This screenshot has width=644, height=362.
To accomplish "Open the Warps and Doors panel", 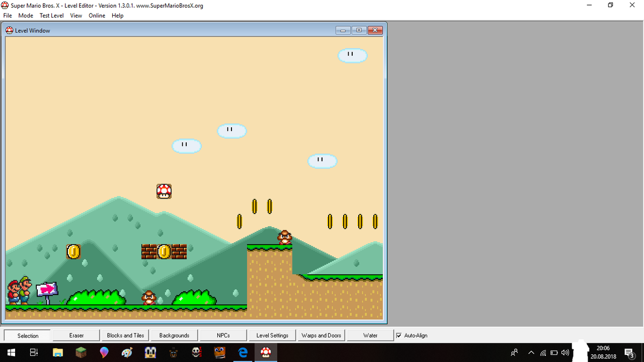I will click(321, 335).
